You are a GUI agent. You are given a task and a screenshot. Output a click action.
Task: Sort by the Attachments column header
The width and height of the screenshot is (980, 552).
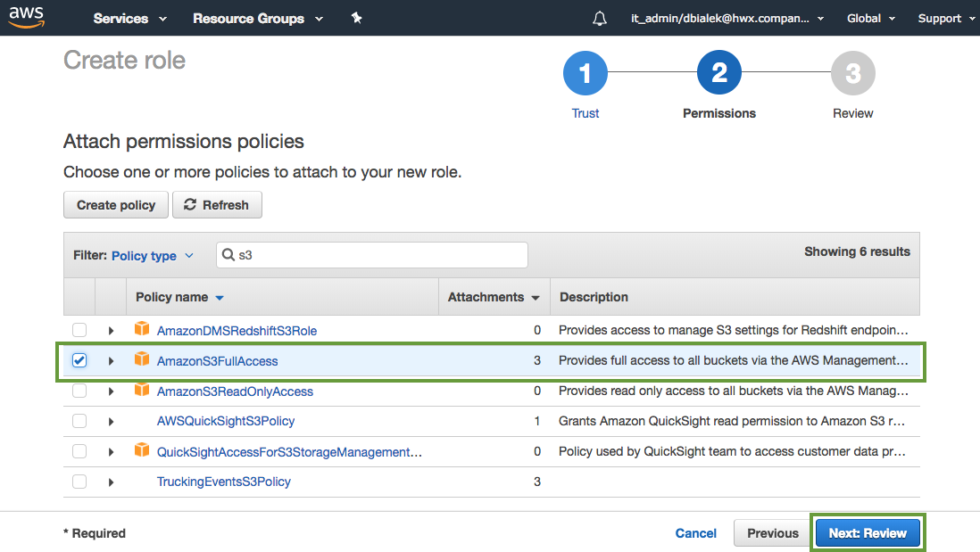494,297
